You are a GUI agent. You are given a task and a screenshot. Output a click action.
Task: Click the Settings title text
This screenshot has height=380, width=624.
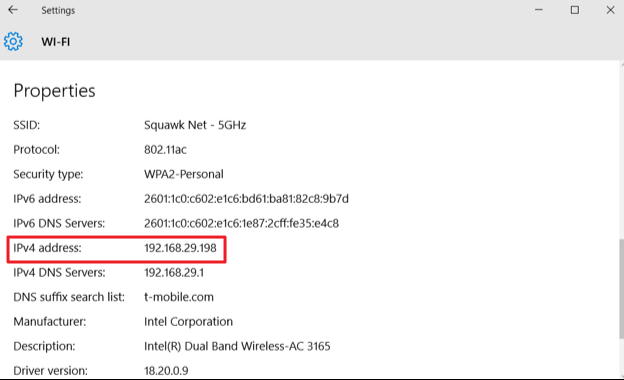pyautogui.click(x=58, y=10)
